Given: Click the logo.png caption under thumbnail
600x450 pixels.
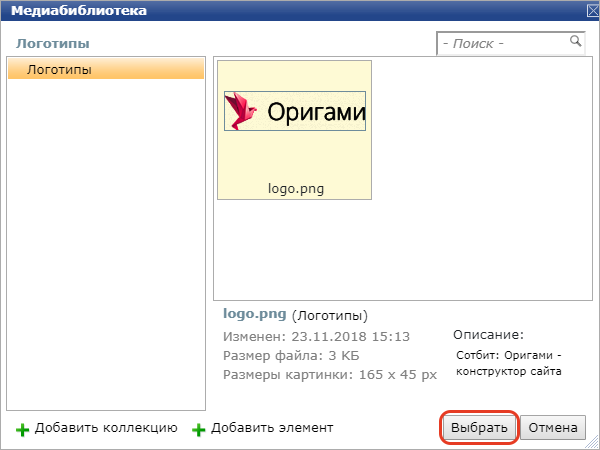Looking at the screenshot, I should [x=296, y=189].
